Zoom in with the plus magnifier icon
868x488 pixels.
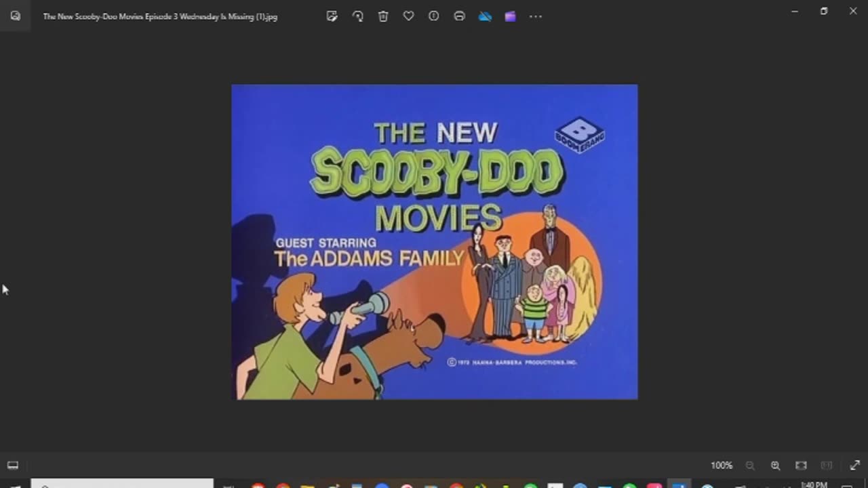coord(775,466)
